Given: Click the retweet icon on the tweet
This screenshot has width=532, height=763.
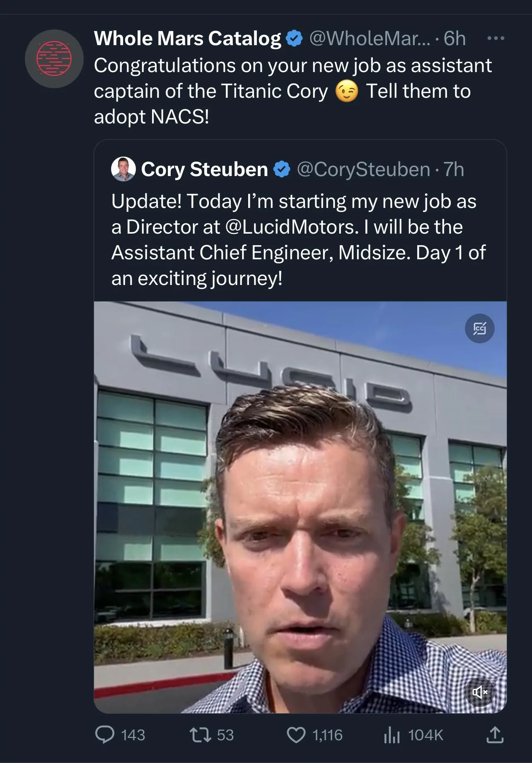Looking at the screenshot, I should [x=201, y=734].
